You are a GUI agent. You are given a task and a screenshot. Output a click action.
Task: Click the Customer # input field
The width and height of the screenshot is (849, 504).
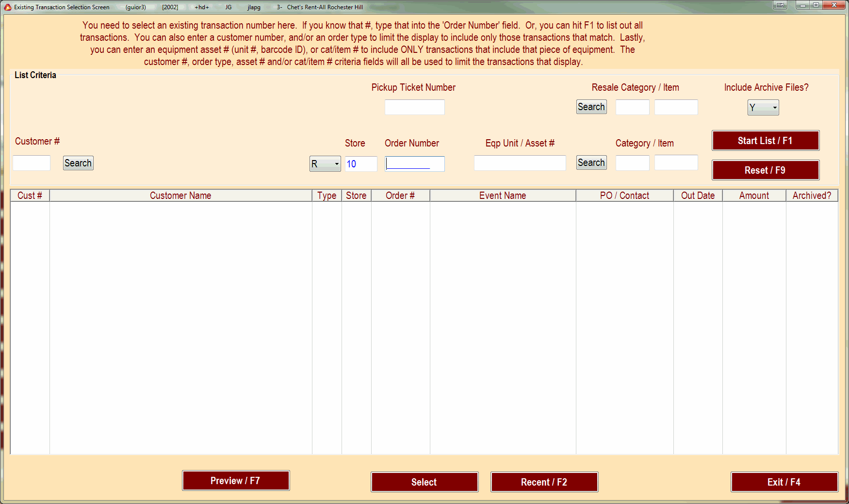pyautogui.click(x=32, y=163)
